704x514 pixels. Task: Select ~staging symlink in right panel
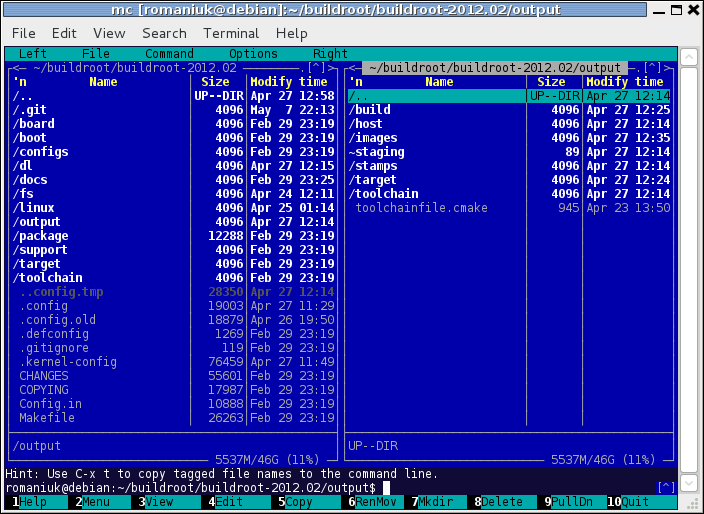tap(509, 152)
